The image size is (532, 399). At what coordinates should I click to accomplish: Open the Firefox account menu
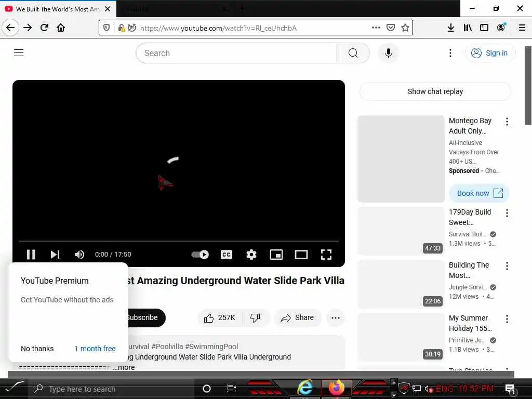click(501, 28)
